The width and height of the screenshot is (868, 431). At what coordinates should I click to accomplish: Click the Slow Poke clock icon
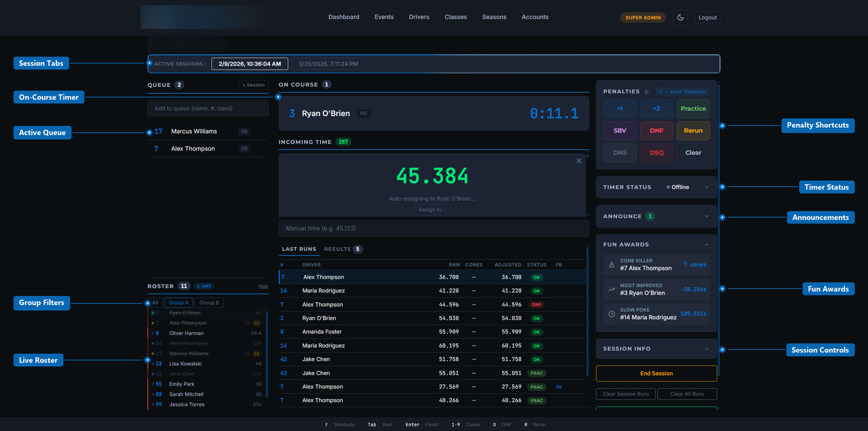click(x=611, y=314)
